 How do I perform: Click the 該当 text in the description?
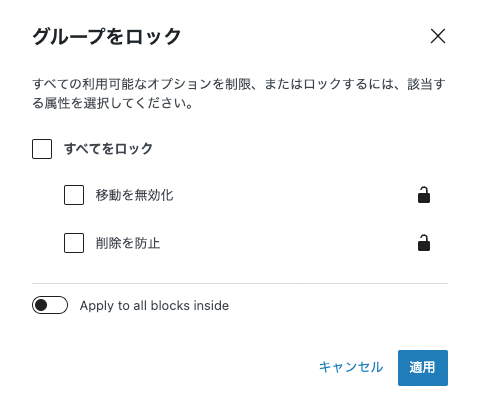point(420,84)
